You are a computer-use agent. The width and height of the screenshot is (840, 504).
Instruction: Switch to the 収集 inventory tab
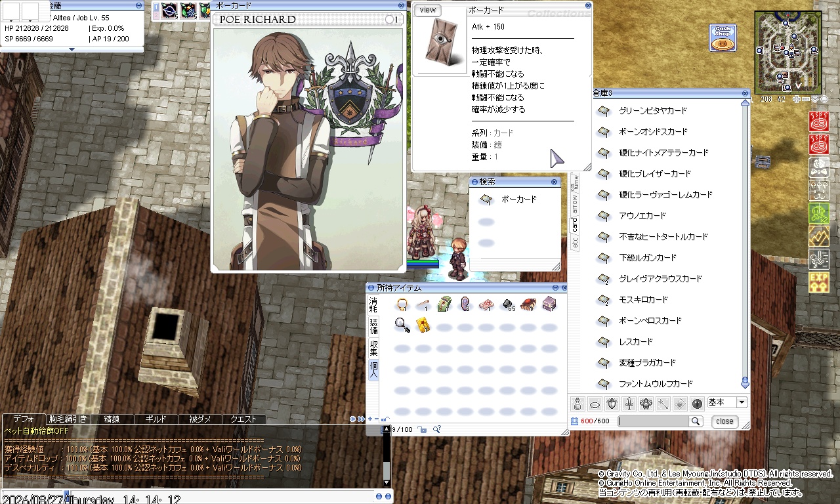373,348
